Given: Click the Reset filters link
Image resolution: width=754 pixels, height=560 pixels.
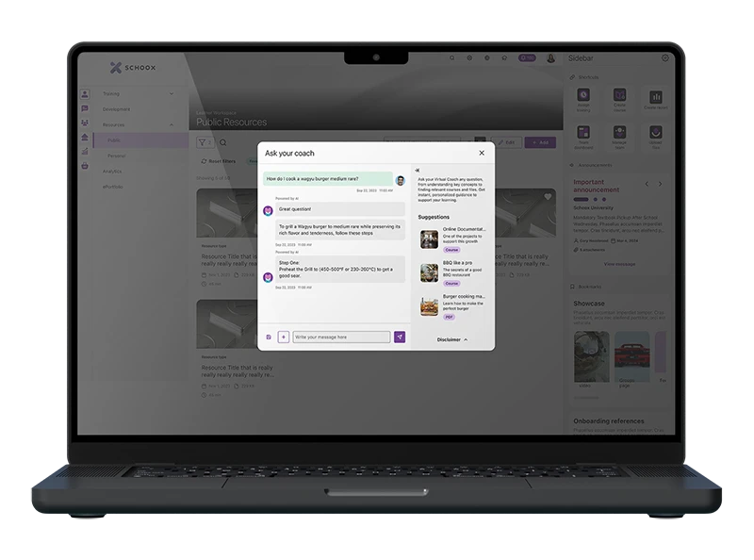Looking at the screenshot, I should (x=221, y=161).
